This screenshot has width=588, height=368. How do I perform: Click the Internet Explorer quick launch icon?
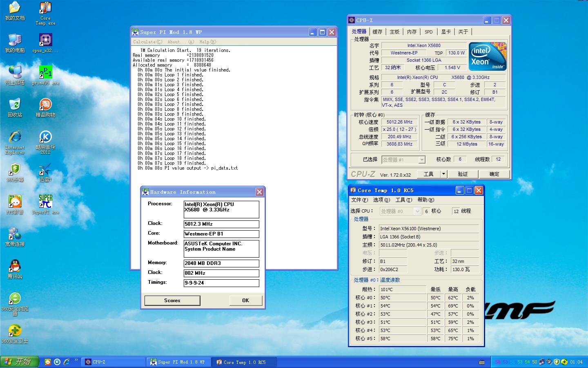coord(67,362)
